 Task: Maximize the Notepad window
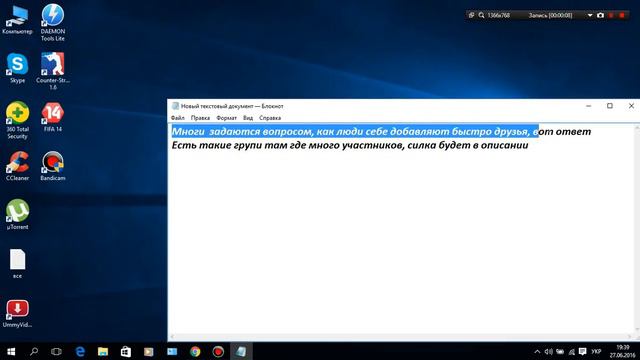(x=610, y=106)
